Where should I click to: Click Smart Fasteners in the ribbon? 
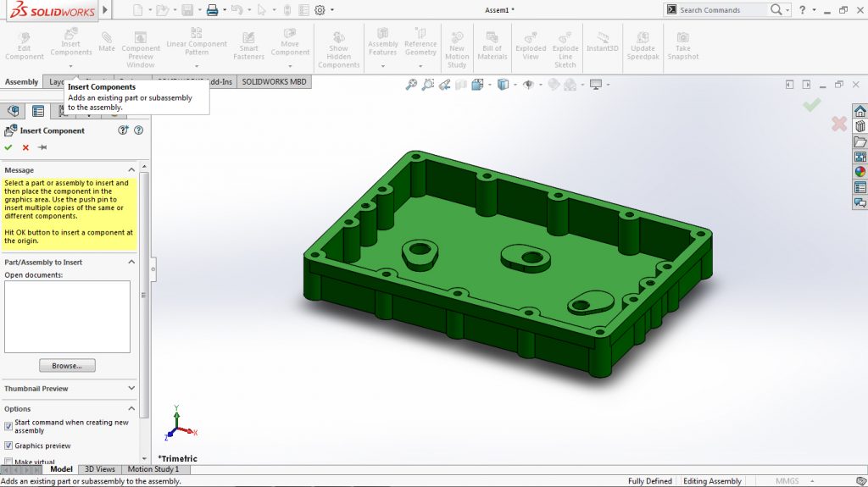point(248,46)
